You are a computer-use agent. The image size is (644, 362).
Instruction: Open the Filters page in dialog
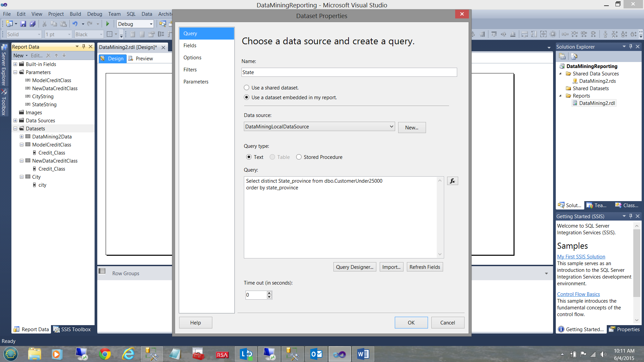coord(190,70)
